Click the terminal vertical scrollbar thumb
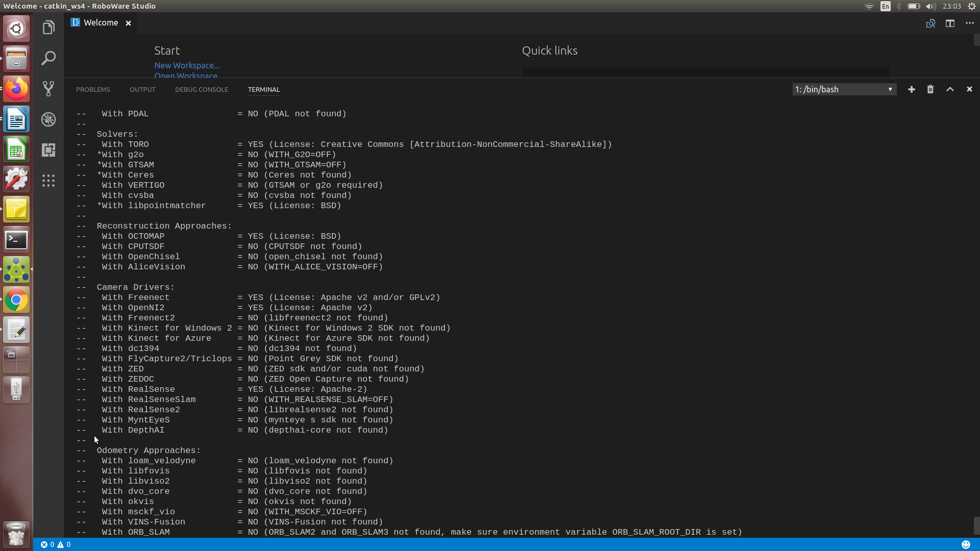This screenshot has height=551, width=980. point(976,525)
